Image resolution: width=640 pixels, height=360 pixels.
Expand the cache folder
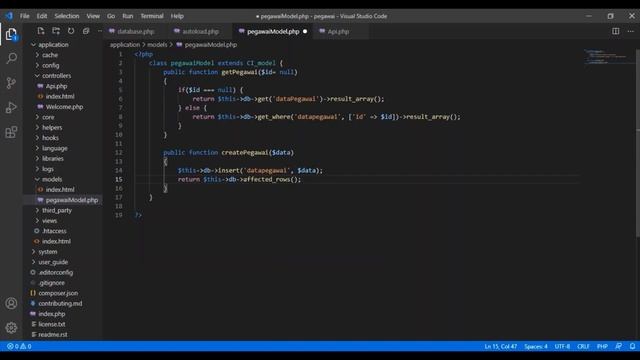50,55
